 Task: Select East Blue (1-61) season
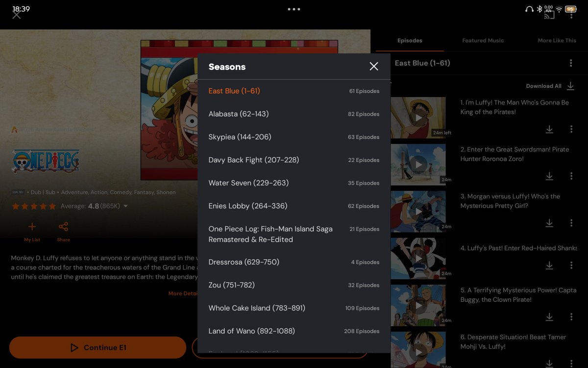(294, 91)
